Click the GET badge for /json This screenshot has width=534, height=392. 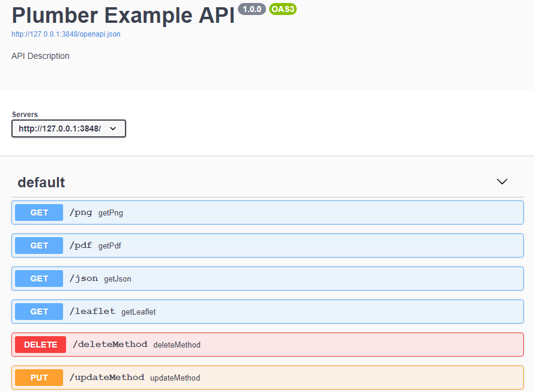pyautogui.click(x=39, y=279)
